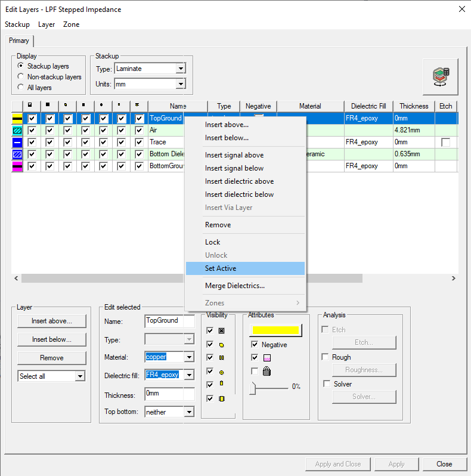Click the Bottom Dielectric blue hatch icon
This screenshot has height=476, width=471.
point(17,154)
